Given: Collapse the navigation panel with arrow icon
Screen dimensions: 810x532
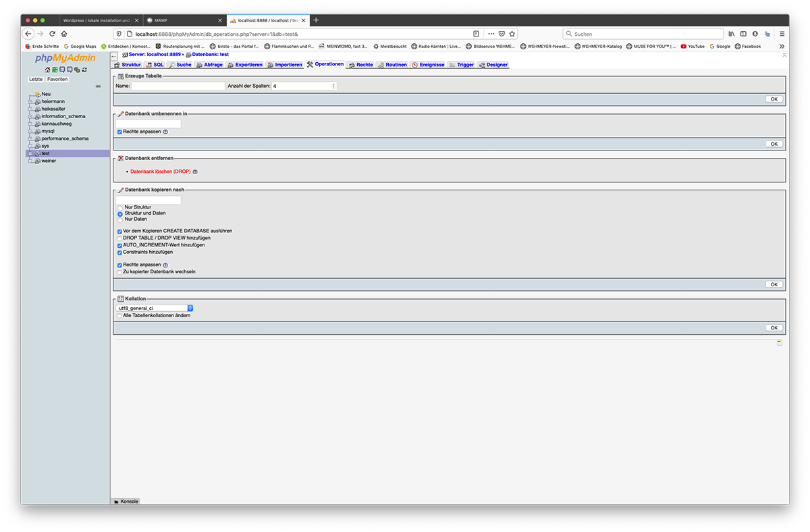Looking at the screenshot, I should (114, 55).
